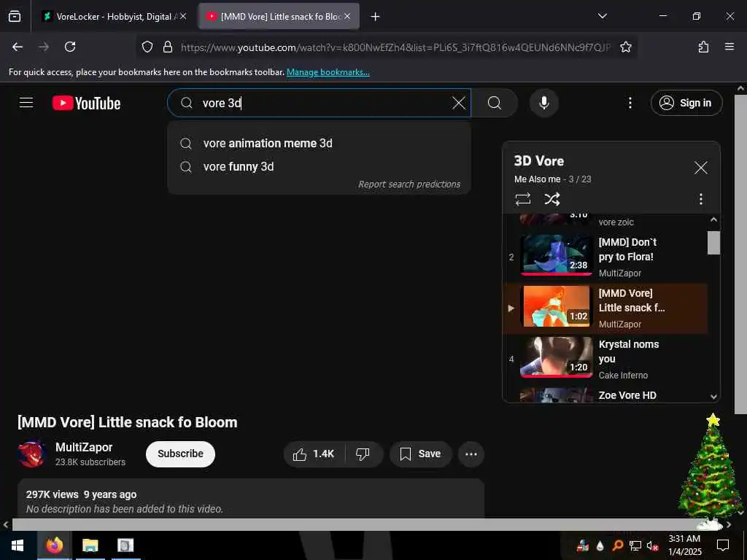747x560 pixels.
Task: Close the MMD Vore YouTube tab
Action: tap(347, 16)
